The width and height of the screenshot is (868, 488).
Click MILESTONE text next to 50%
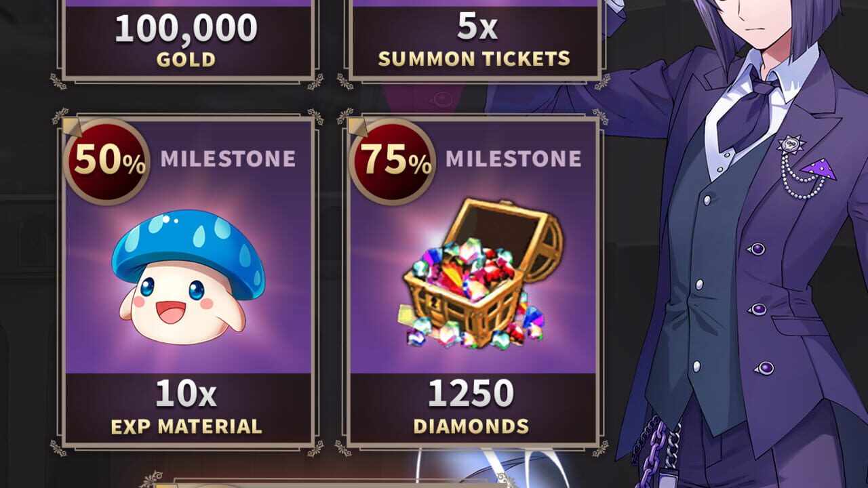[x=228, y=159]
